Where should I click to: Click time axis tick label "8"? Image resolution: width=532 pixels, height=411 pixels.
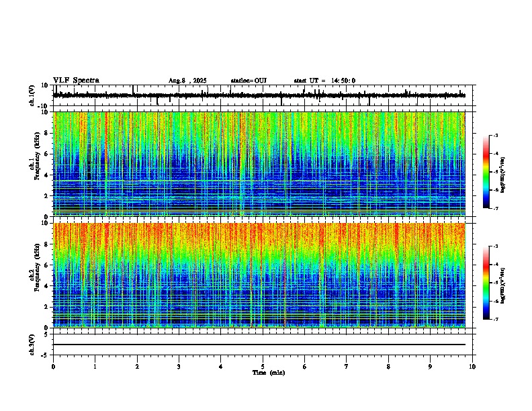388,367
